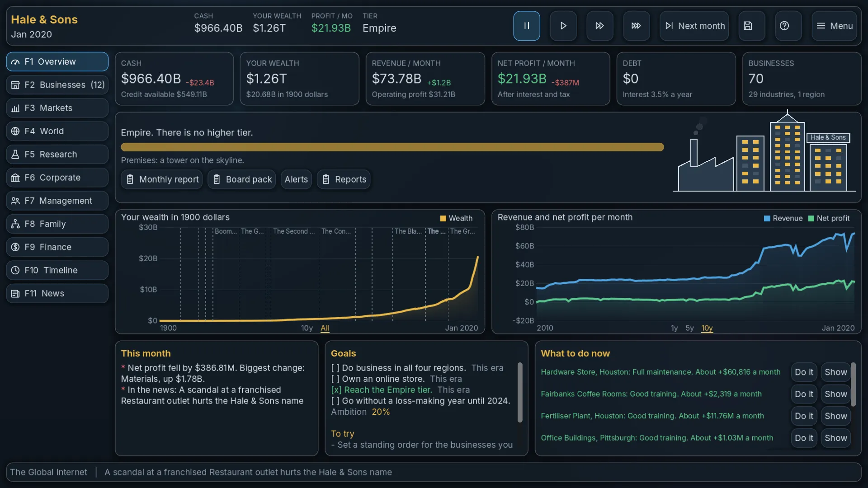This screenshot has width=868, height=488.
Task: Advance to next month
Action: coord(694,26)
